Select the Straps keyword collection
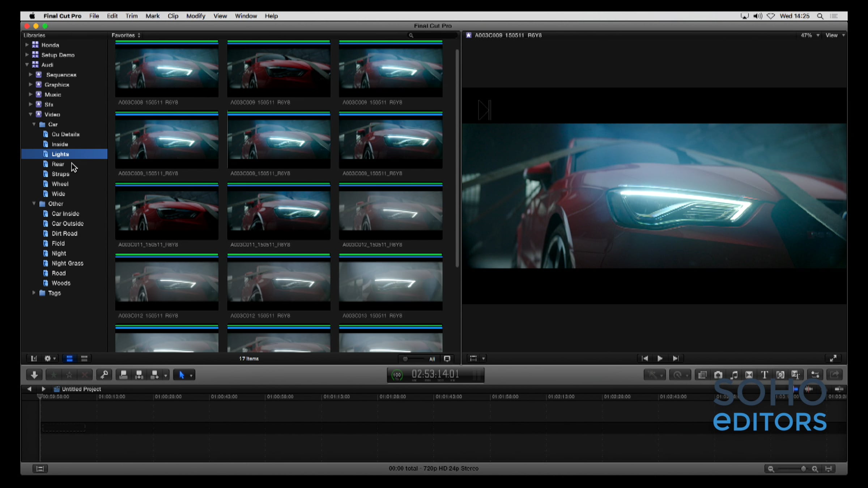868x488 pixels. pos(60,174)
